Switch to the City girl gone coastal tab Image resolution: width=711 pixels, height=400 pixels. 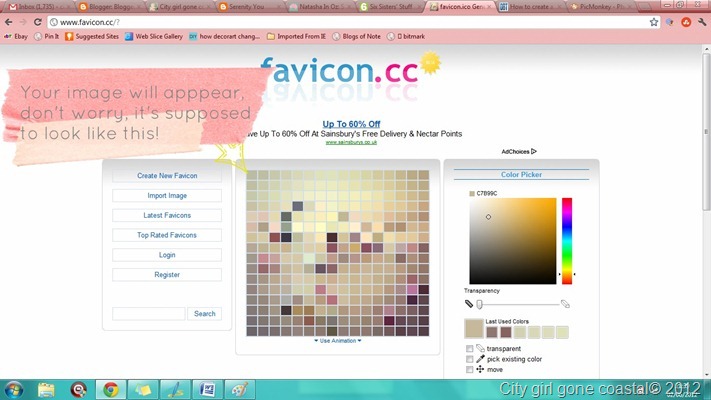click(179, 7)
